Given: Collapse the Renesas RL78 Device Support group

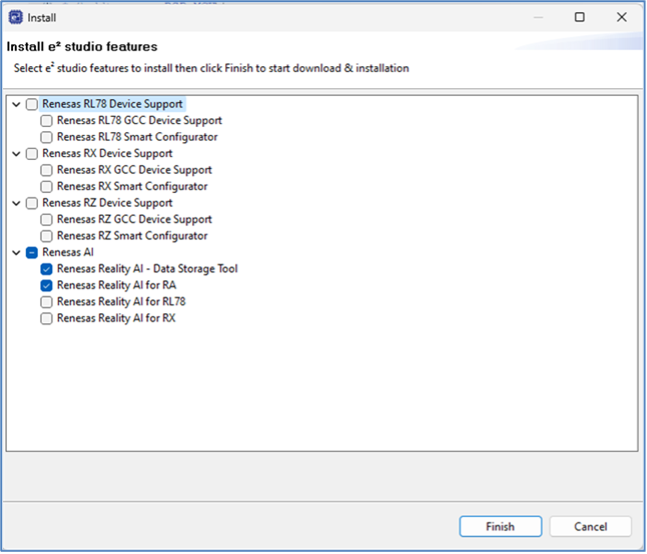Looking at the screenshot, I should coord(17,104).
